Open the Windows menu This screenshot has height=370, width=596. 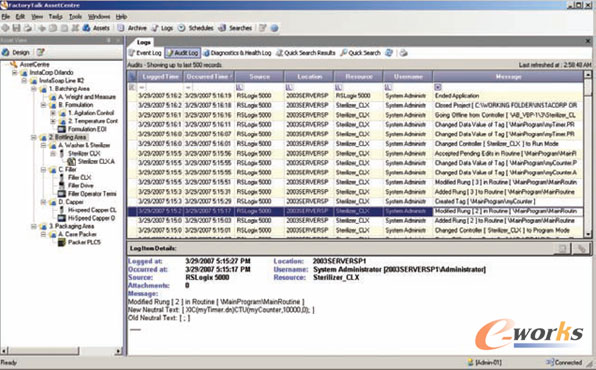99,17
